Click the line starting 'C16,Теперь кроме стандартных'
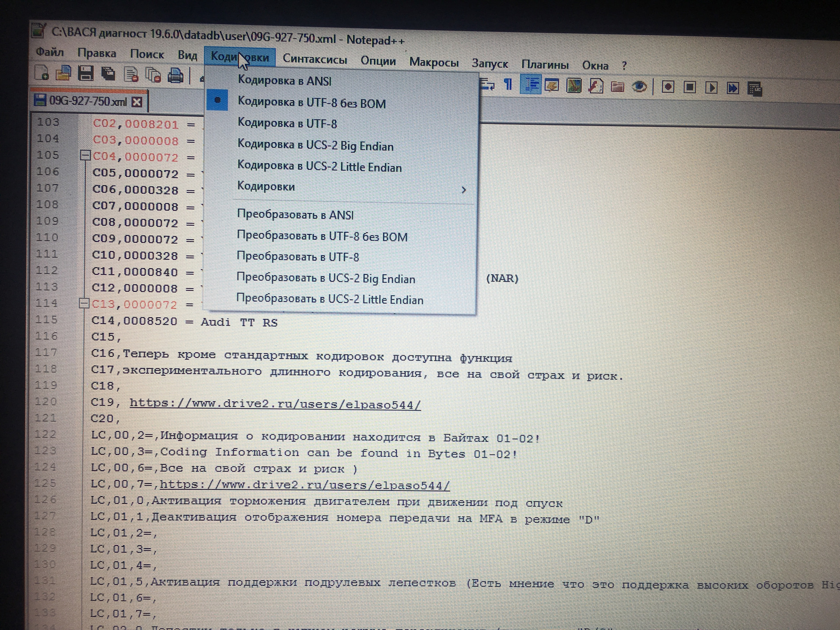 301,356
